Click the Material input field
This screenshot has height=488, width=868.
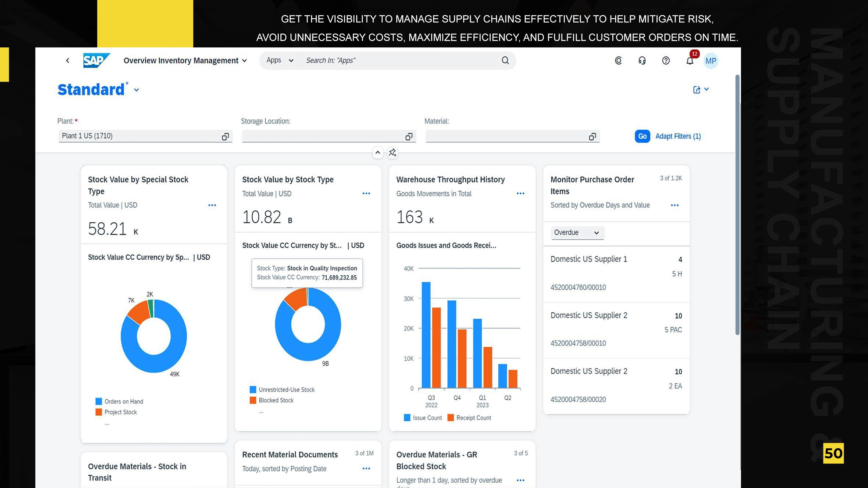point(505,136)
